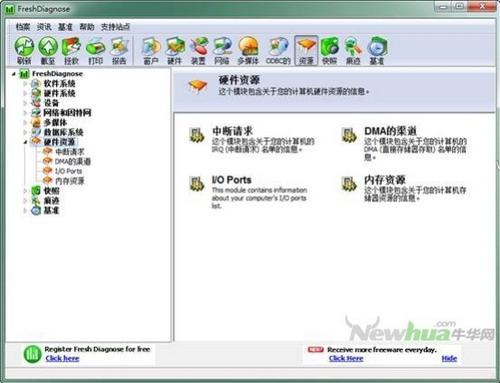Select 软件系统 label in the tree
500x383 pixels.
click(x=59, y=84)
